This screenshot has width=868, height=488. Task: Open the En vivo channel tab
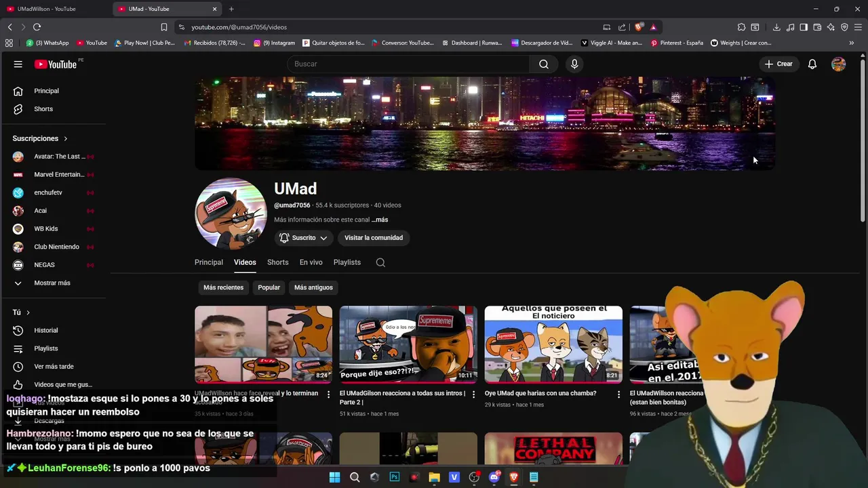pyautogui.click(x=311, y=262)
